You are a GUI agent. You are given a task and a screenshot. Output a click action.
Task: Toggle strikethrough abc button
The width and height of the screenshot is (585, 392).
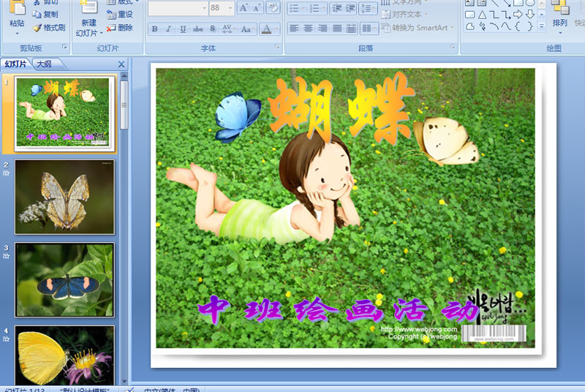(x=197, y=29)
